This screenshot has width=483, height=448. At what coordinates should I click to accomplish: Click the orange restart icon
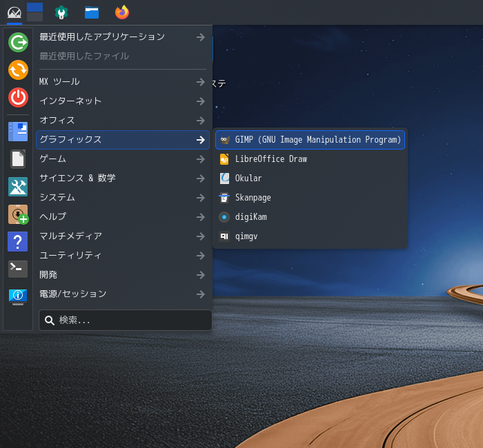[18, 70]
